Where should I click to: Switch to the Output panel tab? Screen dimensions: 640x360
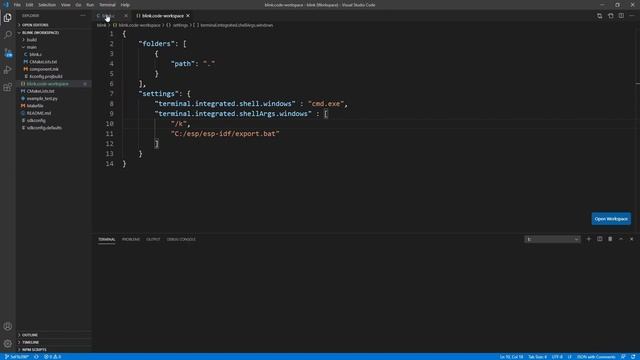click(x=153, y=239)
